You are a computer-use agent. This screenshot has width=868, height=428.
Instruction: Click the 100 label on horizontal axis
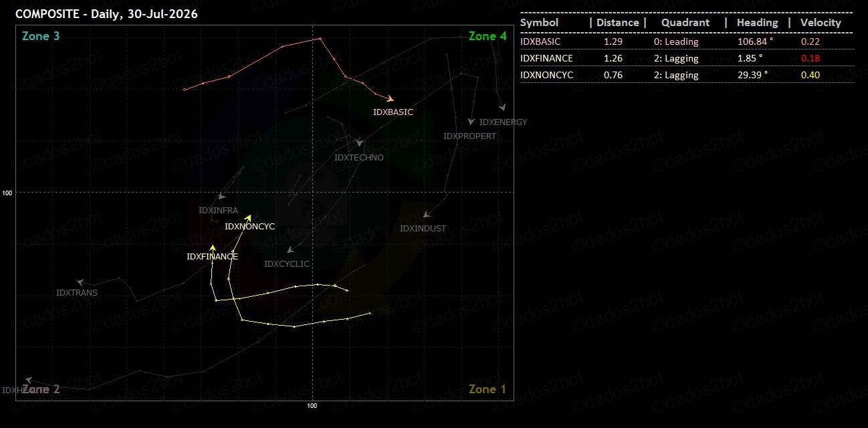tap(312, 405)
